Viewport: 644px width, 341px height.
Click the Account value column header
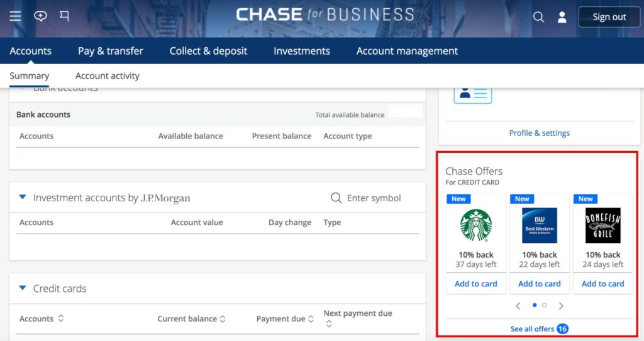point(197,222)
